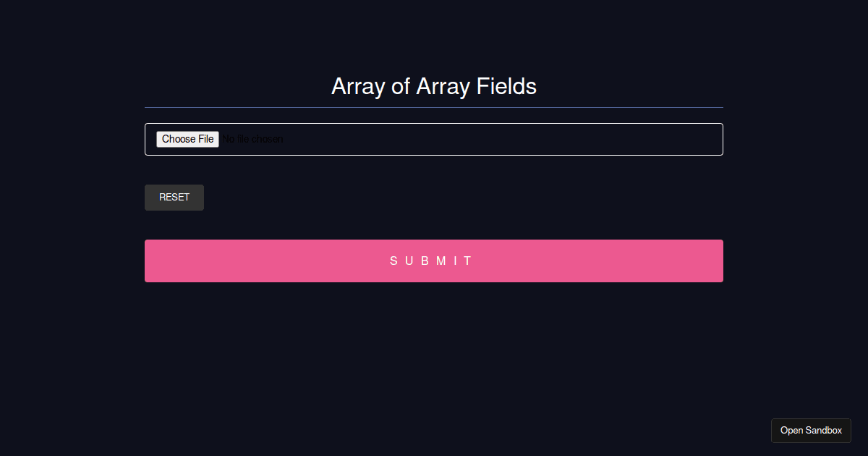Click the sandbox link at bottom right
Viewport: 868px width, 456px height.
tap(811, 430)
